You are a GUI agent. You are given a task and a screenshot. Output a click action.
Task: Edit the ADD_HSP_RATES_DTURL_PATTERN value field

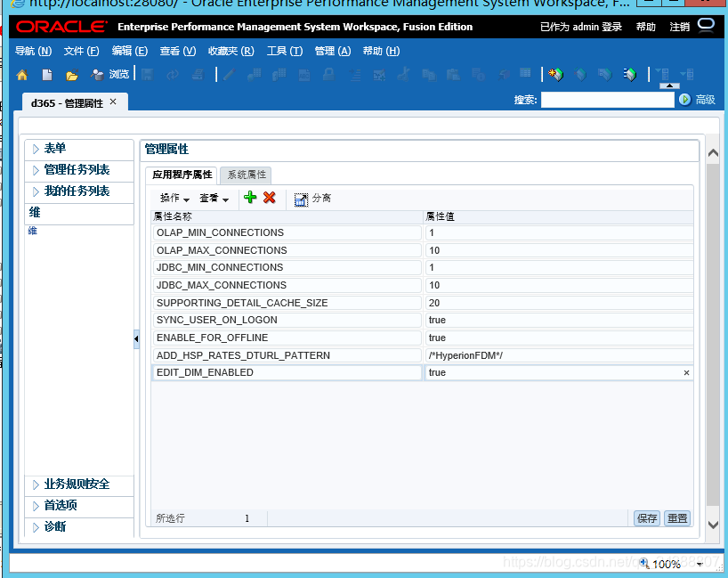(x=559, y=355)
